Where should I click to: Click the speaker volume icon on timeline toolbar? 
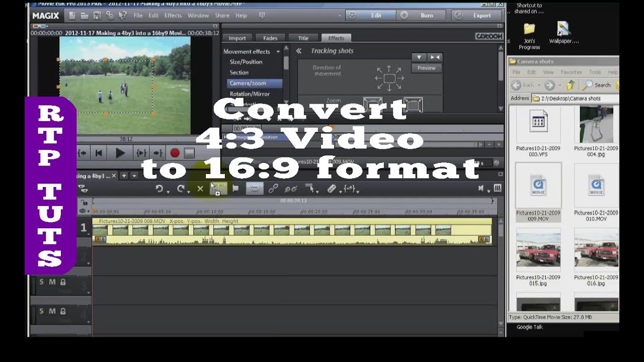(481, 189)
